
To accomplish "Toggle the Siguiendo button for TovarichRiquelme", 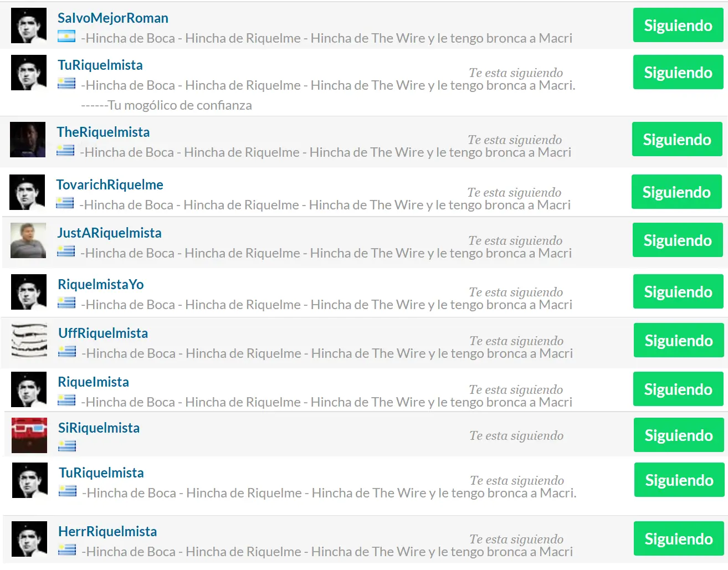I will 676,192.
